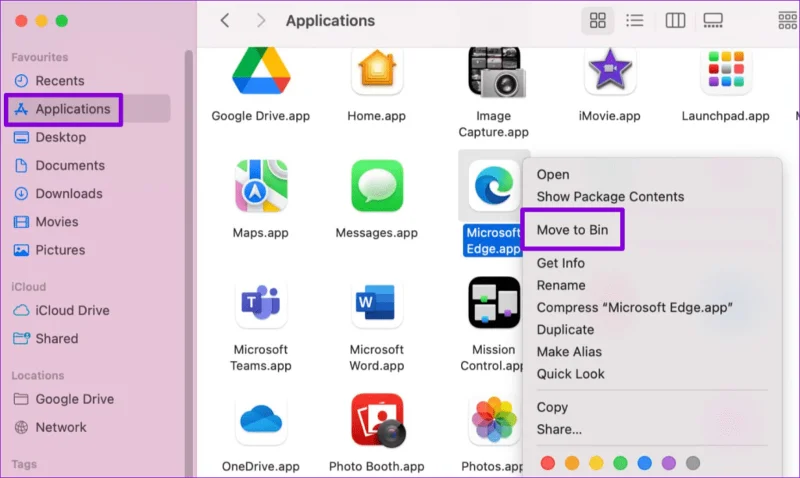Image resolution: width=800 pixels, height=478 pixels.
Task: Select the Photo Booth.app icon
Action: tap(378, 420)
